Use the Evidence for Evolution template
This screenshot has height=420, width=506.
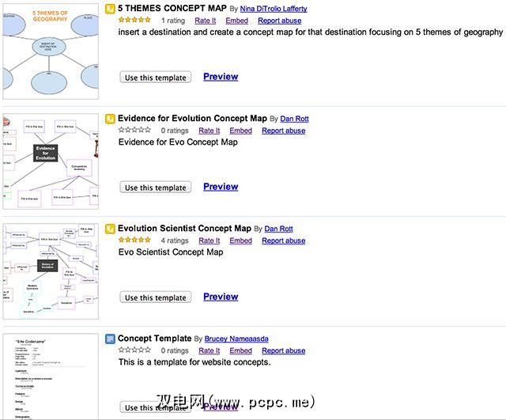click(x=156, y=187)
